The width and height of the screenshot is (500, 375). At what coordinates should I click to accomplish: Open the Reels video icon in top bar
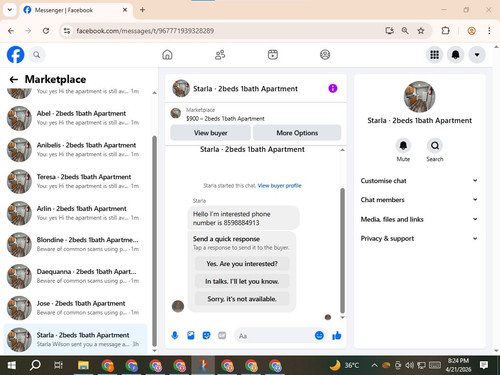tap(273, 55)
